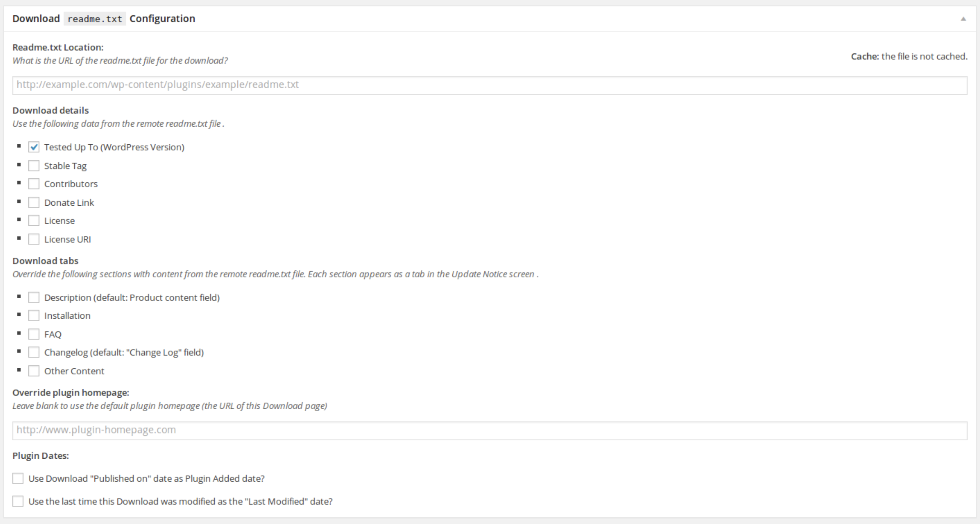This screenshot has height=524, width=980.
Task: Select the License URI checkbox
Action: tap(34, 239)
